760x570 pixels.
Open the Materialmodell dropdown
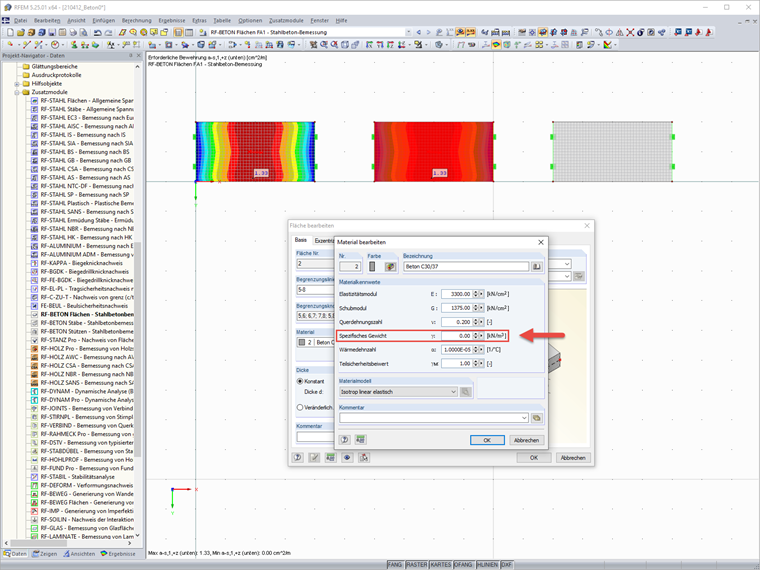tap(454, 392)
